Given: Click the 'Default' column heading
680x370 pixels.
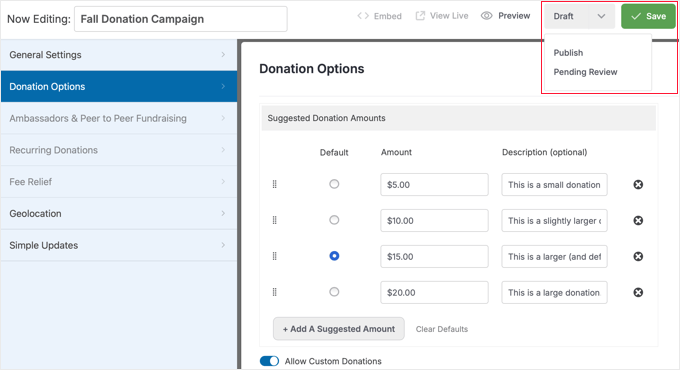Looking at the screenshot, I should (x=334, y=152).
